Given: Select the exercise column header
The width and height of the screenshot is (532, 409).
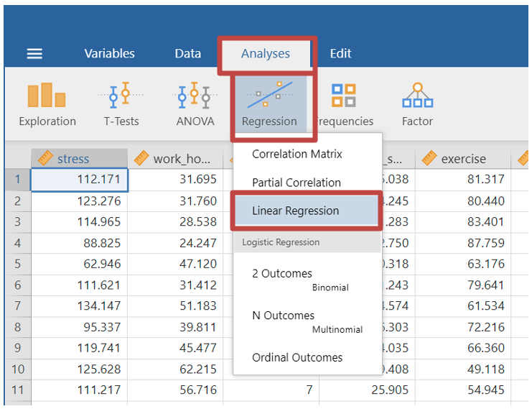Looking at the screenshot, I should pos(463,159).
